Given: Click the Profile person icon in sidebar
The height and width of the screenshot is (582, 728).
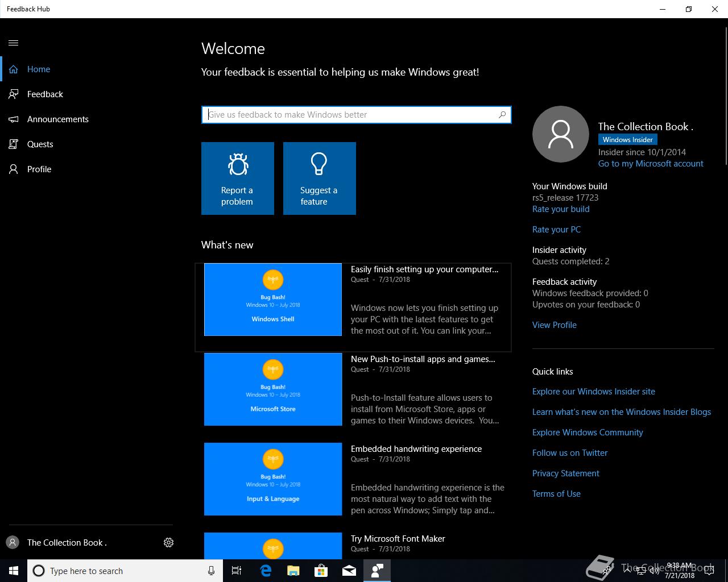Looking at the screenshot, I should (14, 169).
